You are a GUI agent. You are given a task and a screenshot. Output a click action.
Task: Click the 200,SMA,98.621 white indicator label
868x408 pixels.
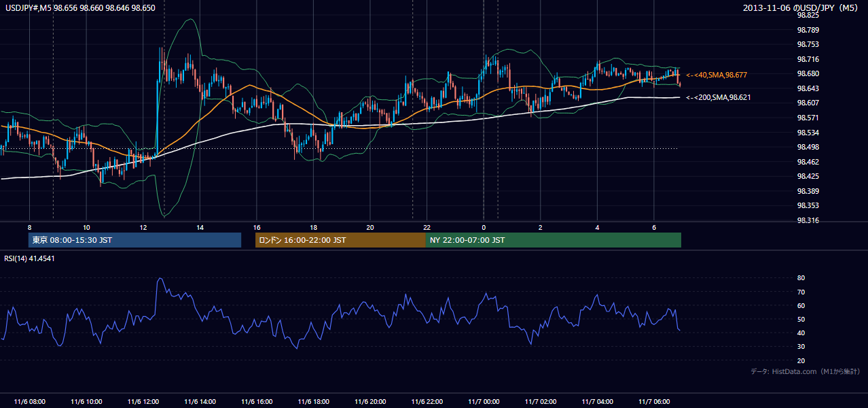pyautogui.click(x=718, y=98)
